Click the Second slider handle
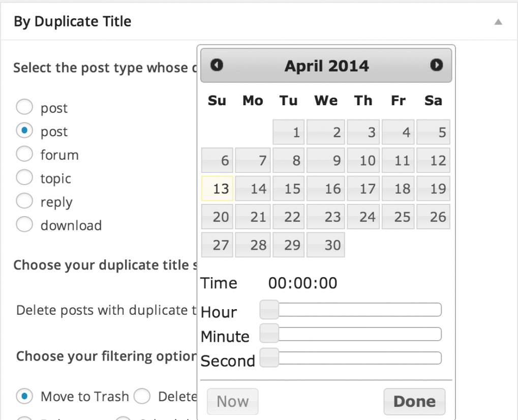The width and height of the screenshot is (518, 420). click(270, 357)
